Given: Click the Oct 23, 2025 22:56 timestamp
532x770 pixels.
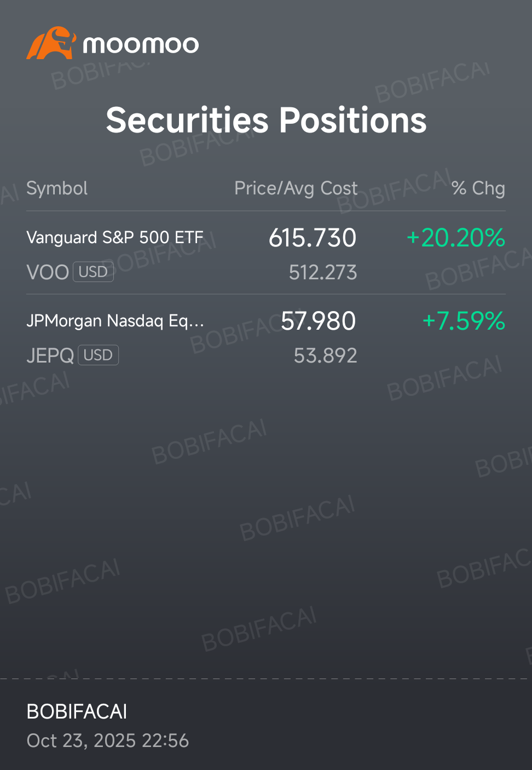Looking at the screenshot, I should point(108,740).
